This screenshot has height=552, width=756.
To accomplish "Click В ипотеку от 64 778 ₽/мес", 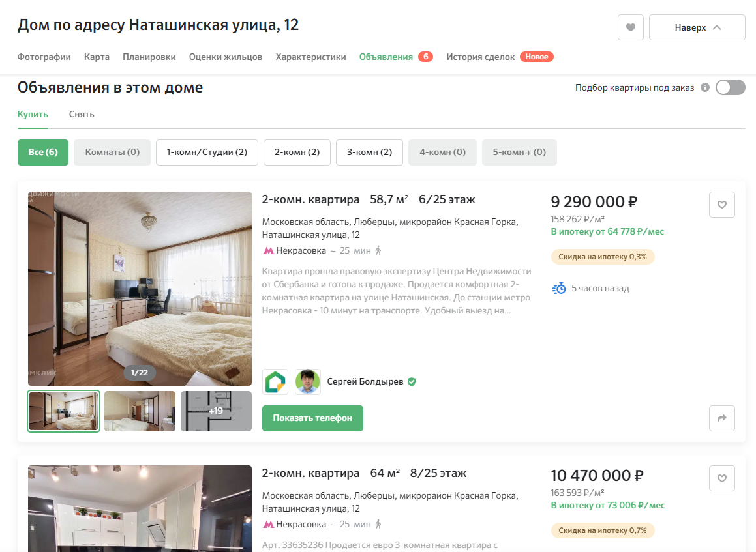I will [x=607, y=232].
